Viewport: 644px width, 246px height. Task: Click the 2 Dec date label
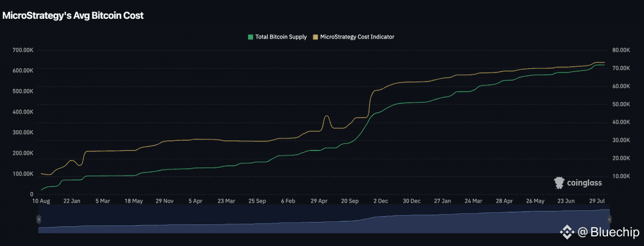pos(381,201)
